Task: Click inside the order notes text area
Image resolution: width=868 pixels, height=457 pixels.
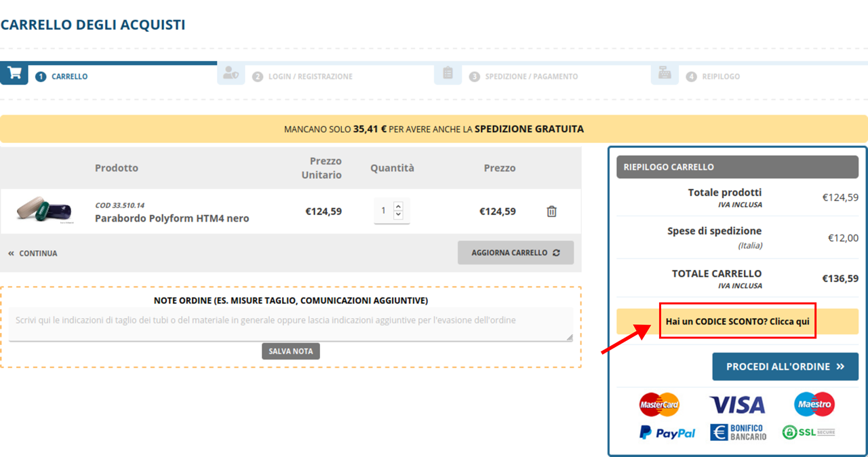Action: click(290, 324)
